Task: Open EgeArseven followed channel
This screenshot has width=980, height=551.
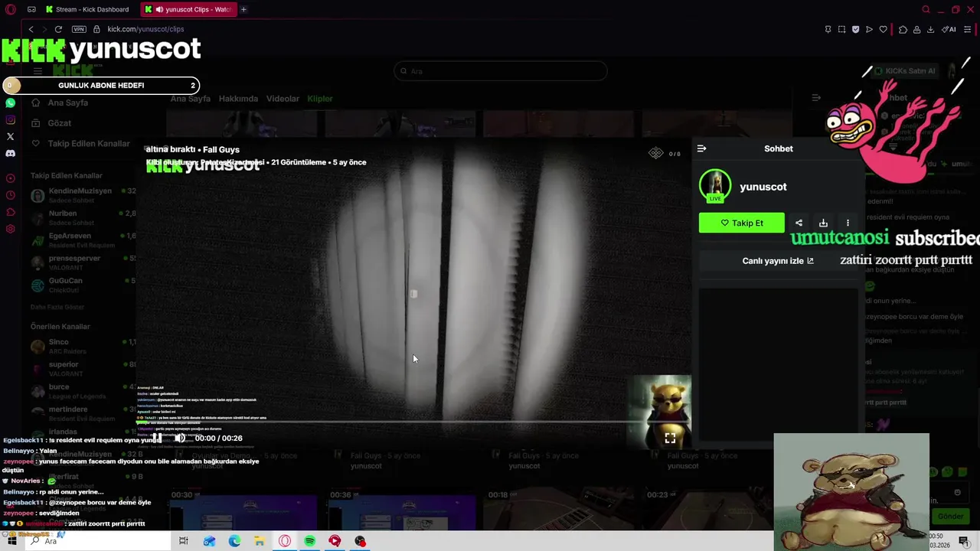Action: point(82,240)
